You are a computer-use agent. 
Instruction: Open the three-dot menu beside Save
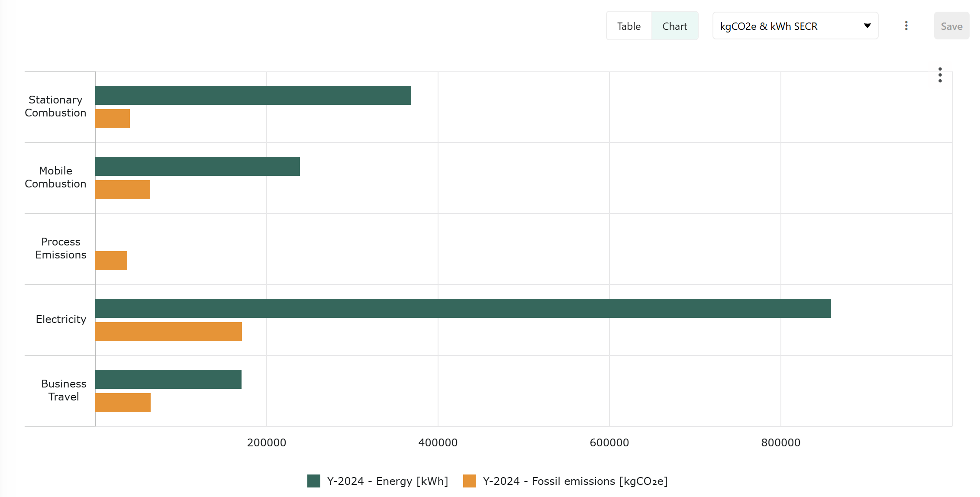tap(906, 26)
